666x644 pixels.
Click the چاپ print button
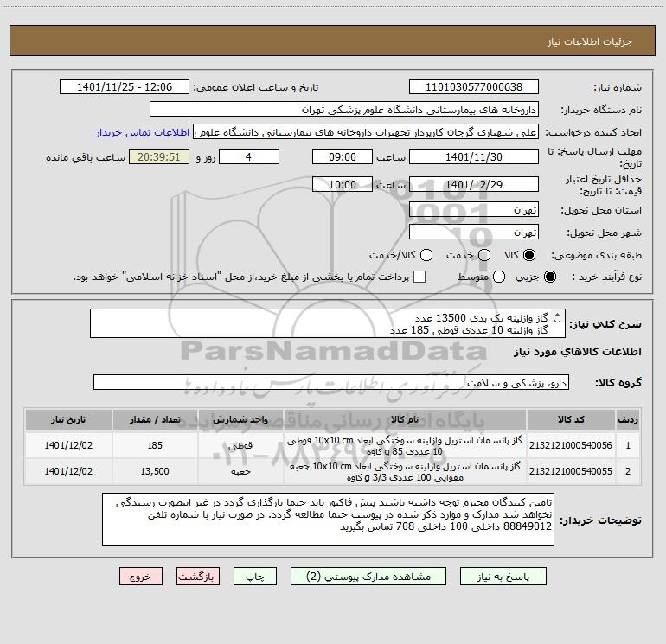coord(255,577)
